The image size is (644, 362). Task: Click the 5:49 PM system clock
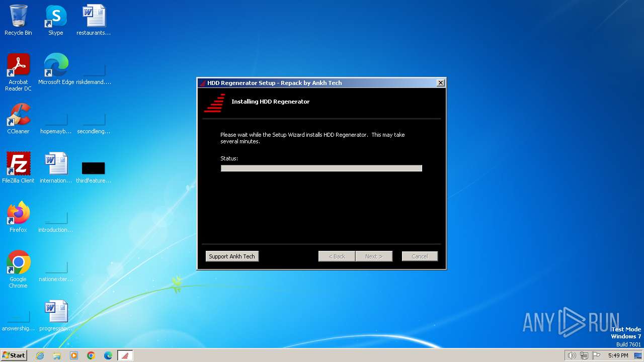tap(618, 355)
